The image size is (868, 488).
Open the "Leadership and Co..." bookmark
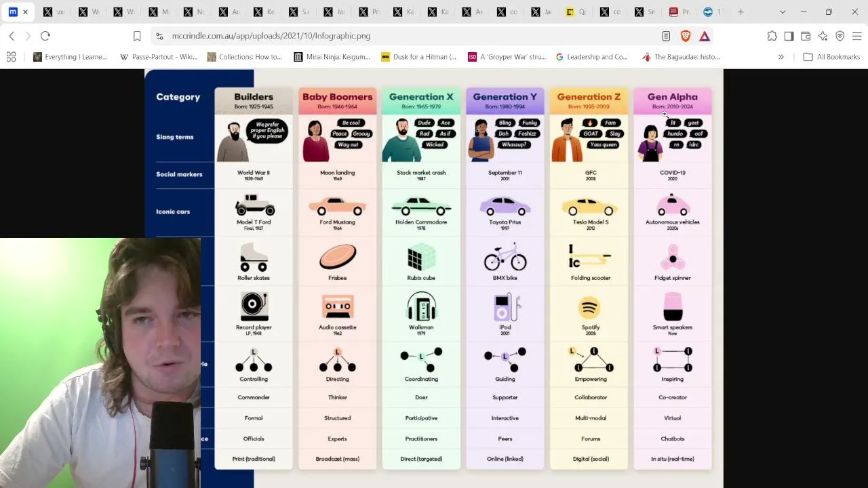592,57
